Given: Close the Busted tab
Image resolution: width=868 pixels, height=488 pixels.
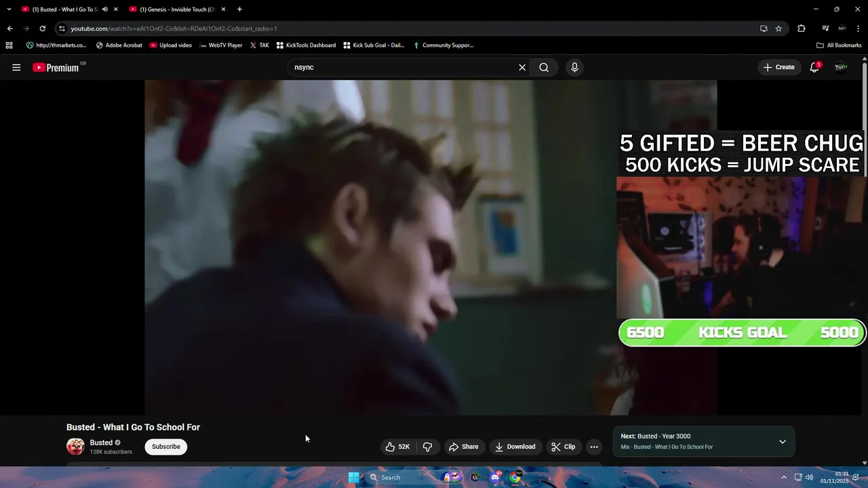Looking at the screenshot, I should click(116, 9).
